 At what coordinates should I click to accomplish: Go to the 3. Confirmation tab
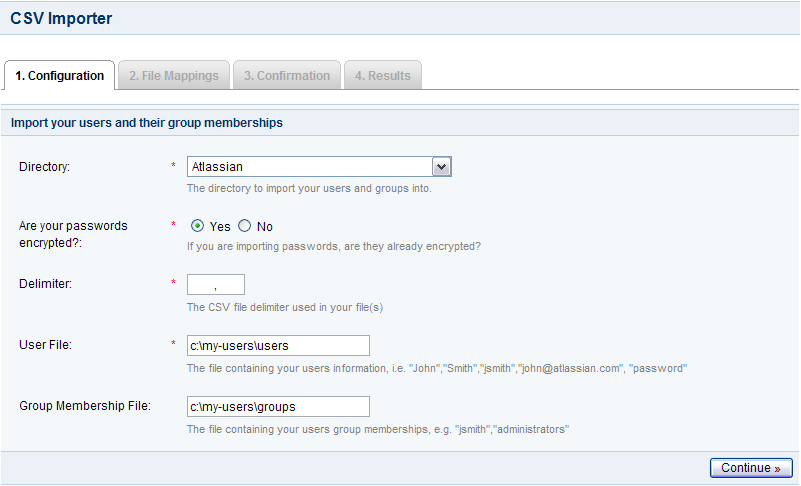tap(287, 76)
